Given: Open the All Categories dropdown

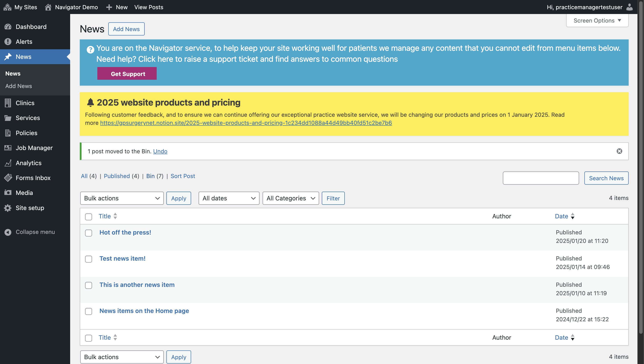Looking at the screenshot, I should click(291, 198).
